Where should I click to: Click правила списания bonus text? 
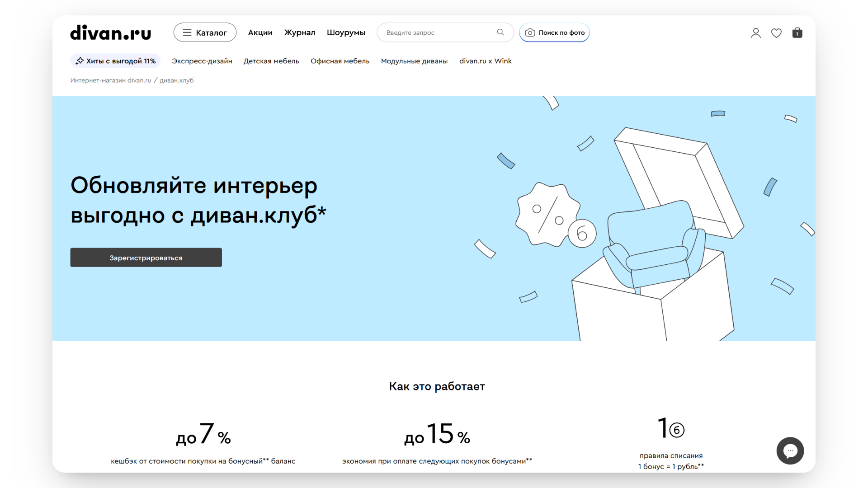tap(671, 461)
